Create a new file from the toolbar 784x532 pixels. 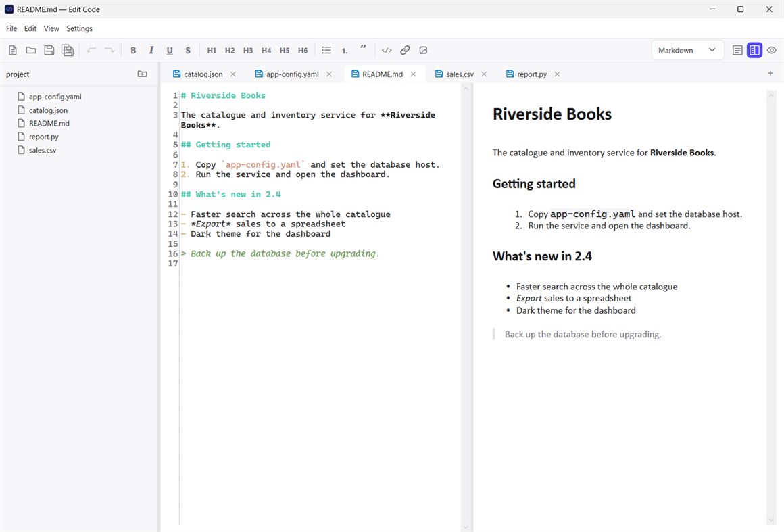click(x=13, y=50)
